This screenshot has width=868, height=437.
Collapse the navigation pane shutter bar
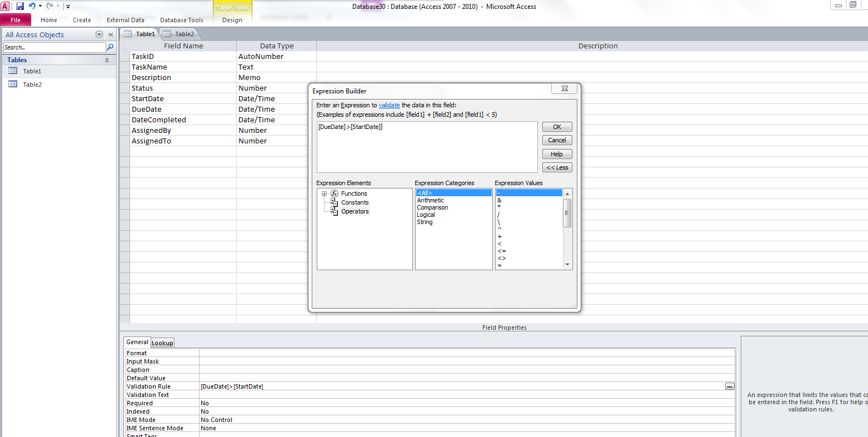(x=111, y=34)
